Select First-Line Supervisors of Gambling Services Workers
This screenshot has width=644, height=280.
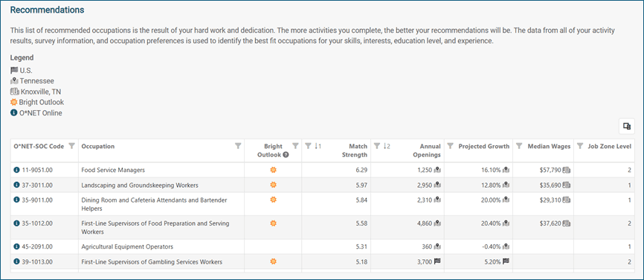click(152, 262)
